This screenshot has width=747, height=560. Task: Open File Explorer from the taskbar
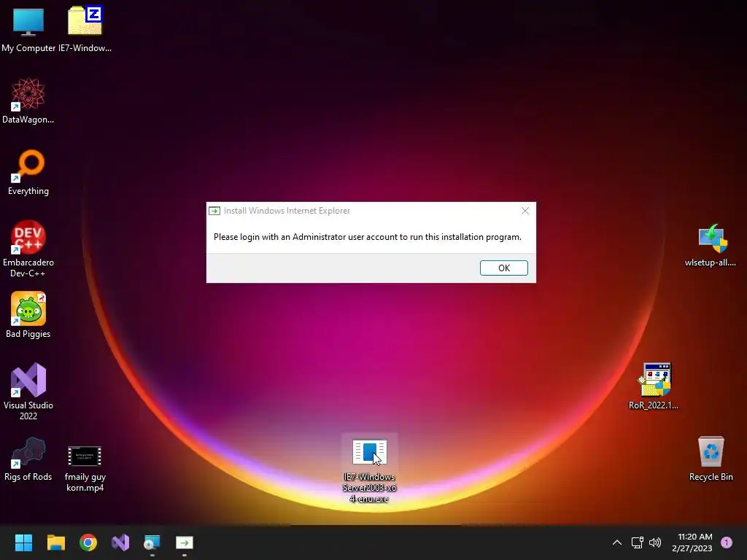[x=55, y=542]
